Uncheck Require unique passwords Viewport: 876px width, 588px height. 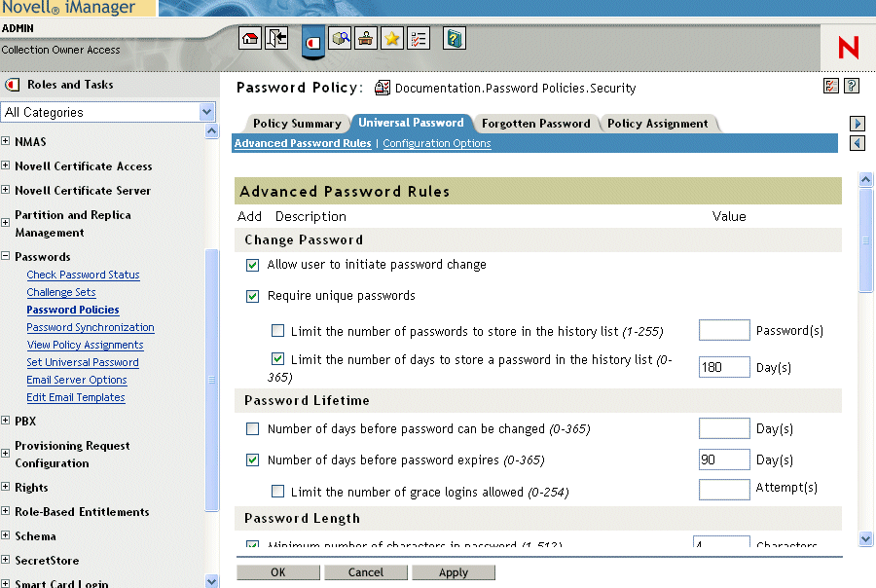252,296
